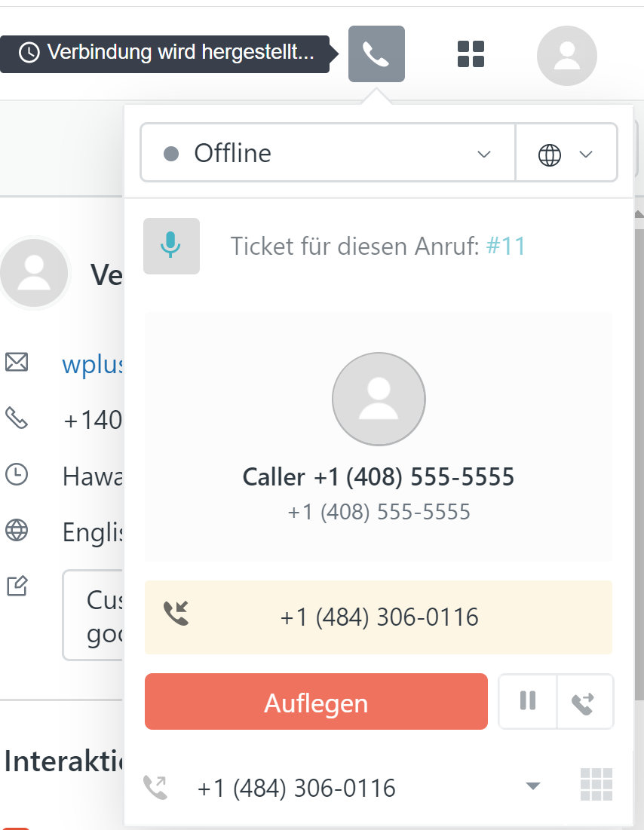
Task: Click the Auflegen hang up button
Action: coord(316,702)
